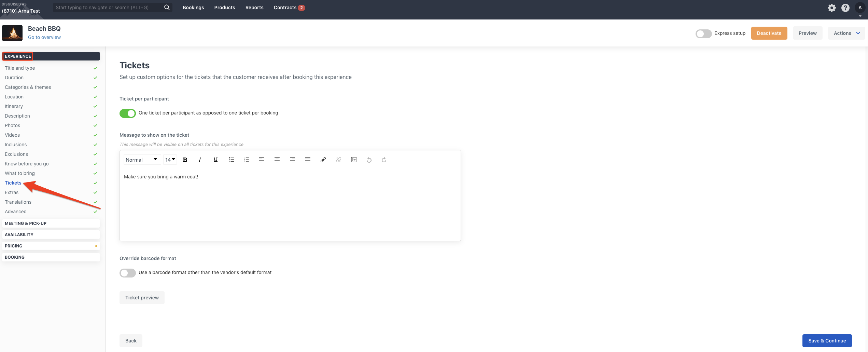Open the Advanced step
This screenshot has width=868, height=352.
pos(16,212)
